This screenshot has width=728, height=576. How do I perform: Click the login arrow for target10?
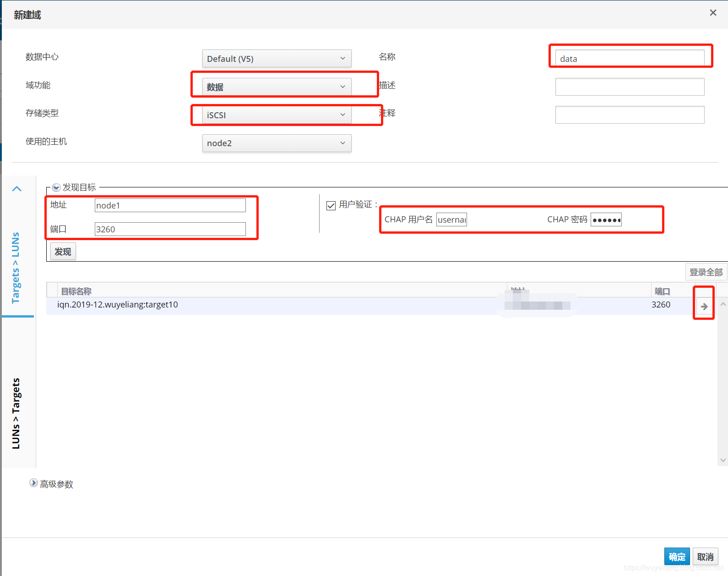(x=704, y=307)
